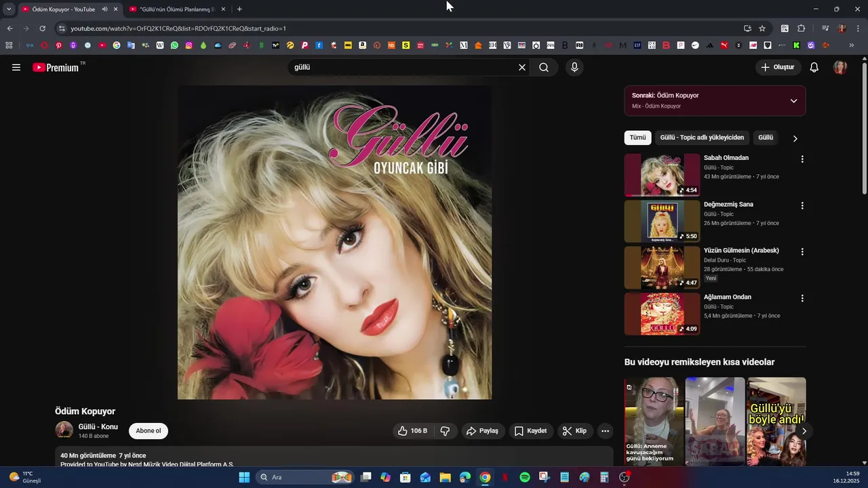
Task: Open the Pinterest bookmark
Action: pyautogui.click(x=58, y=45)
